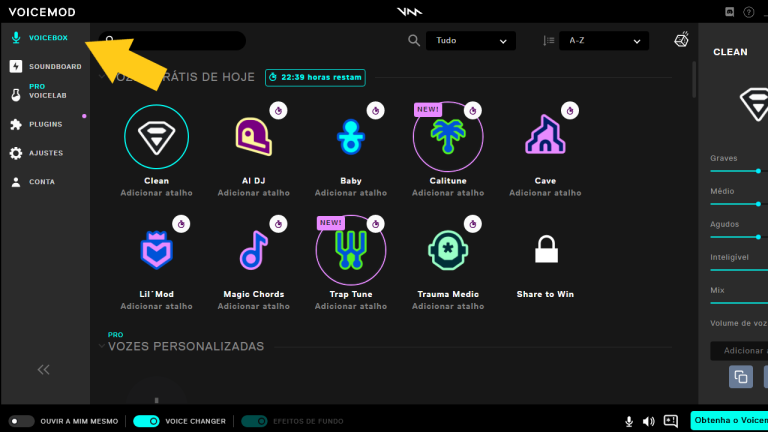Viewport: 768px width, 432px height.
Task: Click the Adicionar button in Clean panel
Action: 739,351
